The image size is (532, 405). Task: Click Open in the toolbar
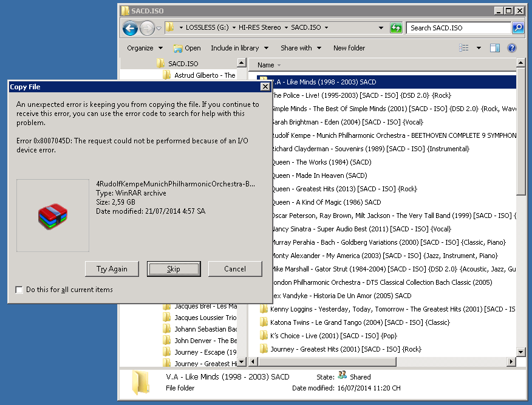(187, 48)
